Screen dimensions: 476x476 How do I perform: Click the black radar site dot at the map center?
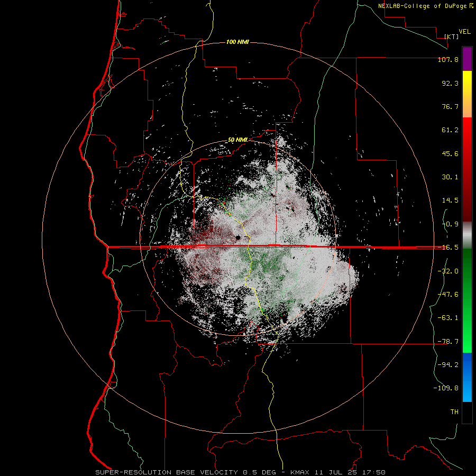(238, 237)
